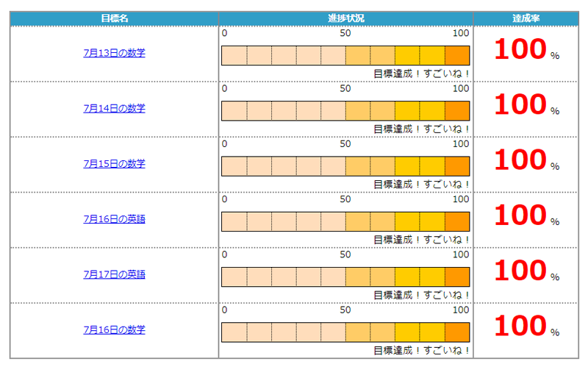This screenshot has width=588, height=378.
Task: Open the 7月15日の数学 goal link
Action: coord(114,163)
